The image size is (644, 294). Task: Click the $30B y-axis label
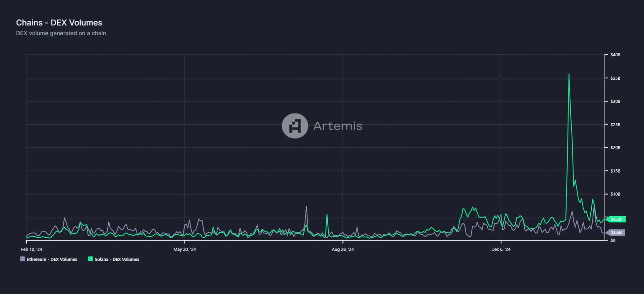click(615, 101)
